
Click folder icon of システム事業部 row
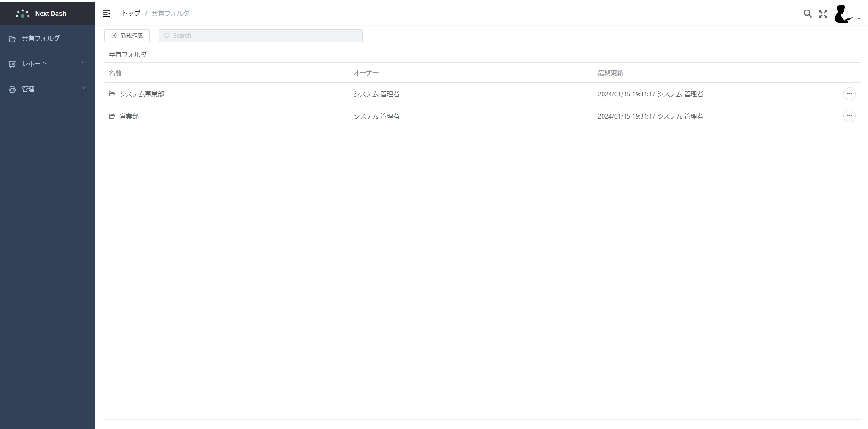pos(112,94)
